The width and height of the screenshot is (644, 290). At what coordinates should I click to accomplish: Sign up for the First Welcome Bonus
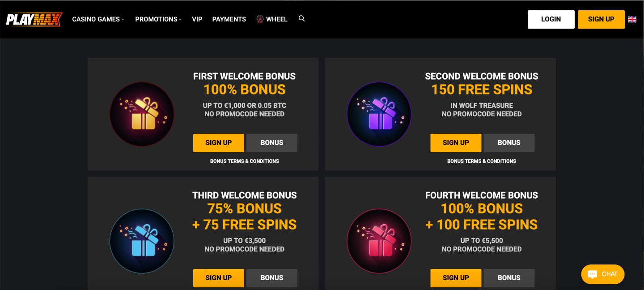(x=219, y=143)
